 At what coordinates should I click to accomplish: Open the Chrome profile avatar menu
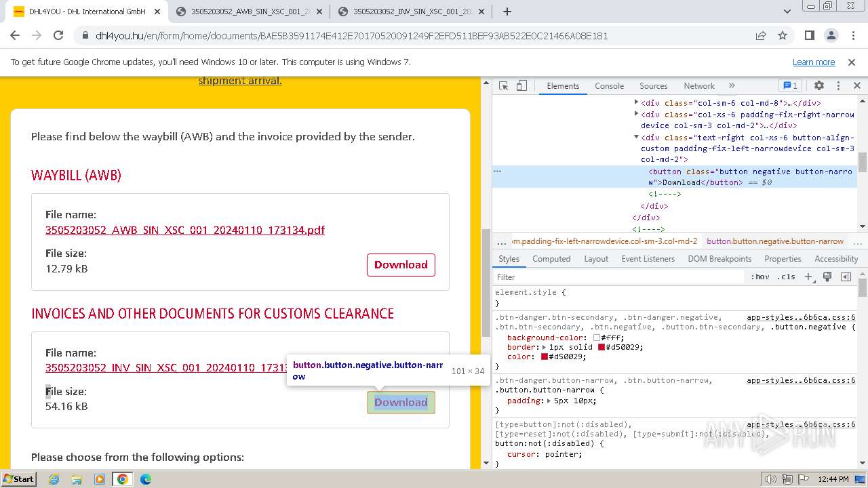pyautogui.click(x=831, y=36)
